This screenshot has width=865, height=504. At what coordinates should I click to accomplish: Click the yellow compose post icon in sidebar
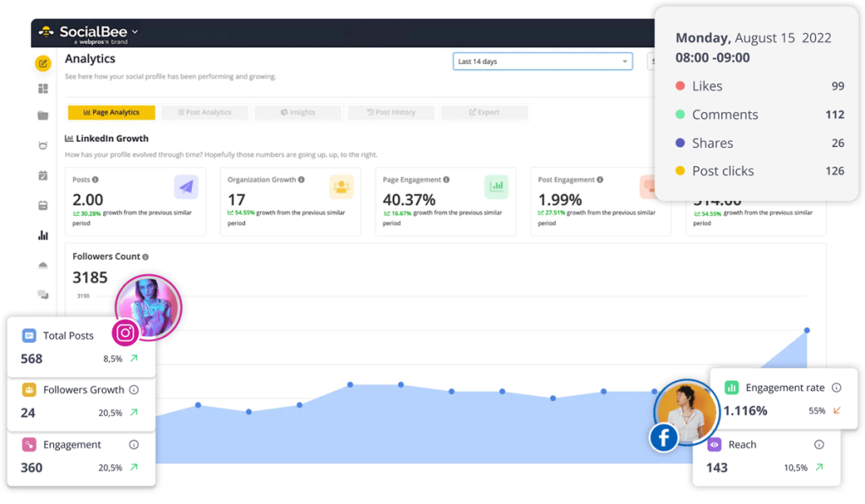tap(43, 63)
